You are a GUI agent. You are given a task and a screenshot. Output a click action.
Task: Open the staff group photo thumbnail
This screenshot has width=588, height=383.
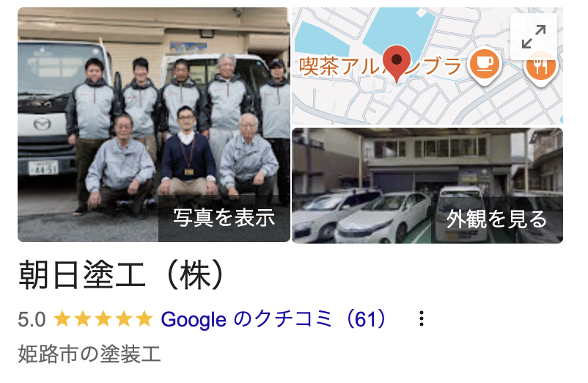154,125
